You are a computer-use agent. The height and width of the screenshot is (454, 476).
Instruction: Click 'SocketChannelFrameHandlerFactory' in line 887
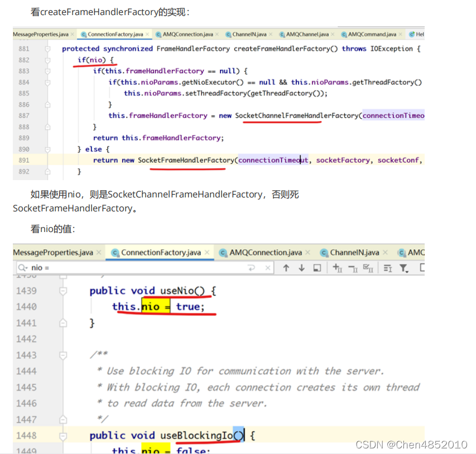pos(296,115)
